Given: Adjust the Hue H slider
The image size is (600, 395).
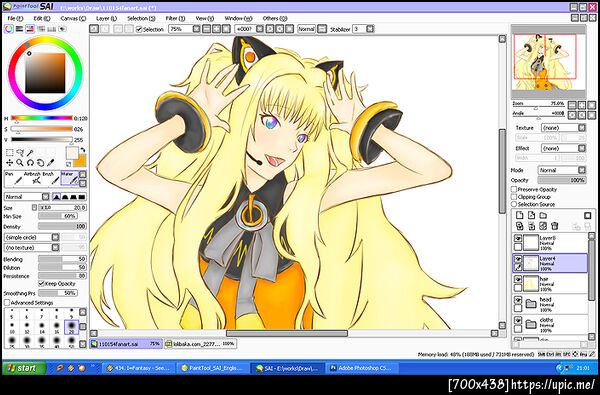Looking at the screenshot, I should coord(42,118).
